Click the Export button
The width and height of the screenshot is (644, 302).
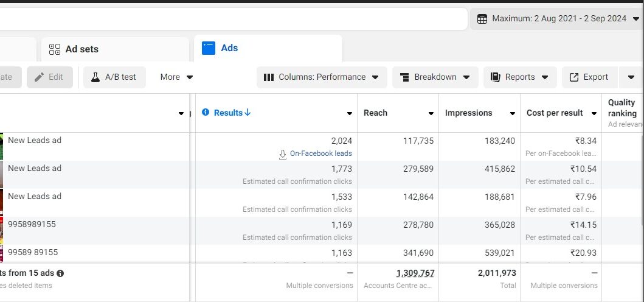pos(588,77)
